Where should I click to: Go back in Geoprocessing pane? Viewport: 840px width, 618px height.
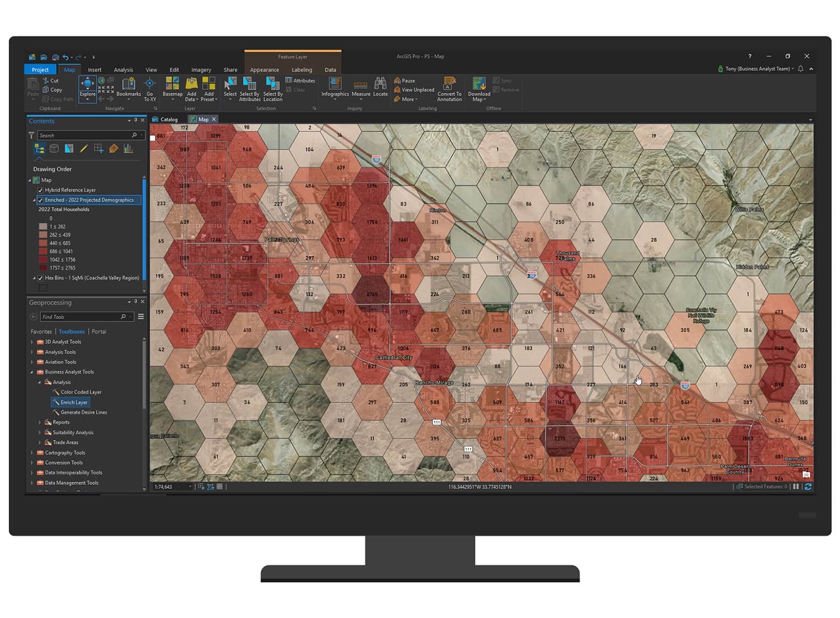click(33, 317)
